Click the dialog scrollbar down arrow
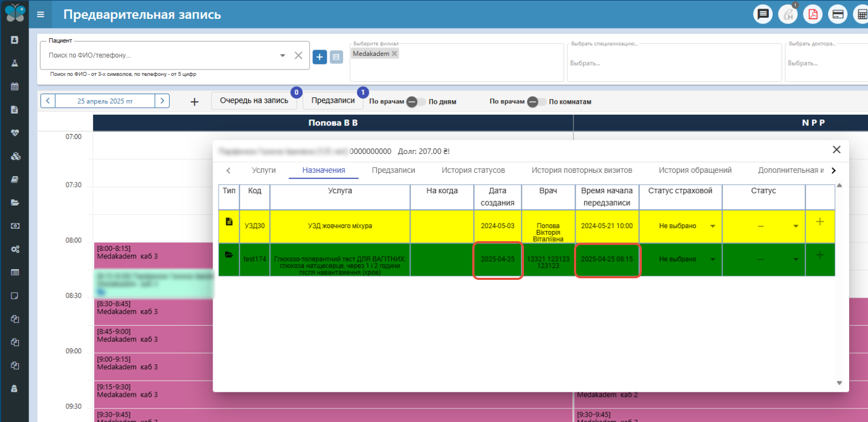This screenshot has width=868, height=422. 839,383
